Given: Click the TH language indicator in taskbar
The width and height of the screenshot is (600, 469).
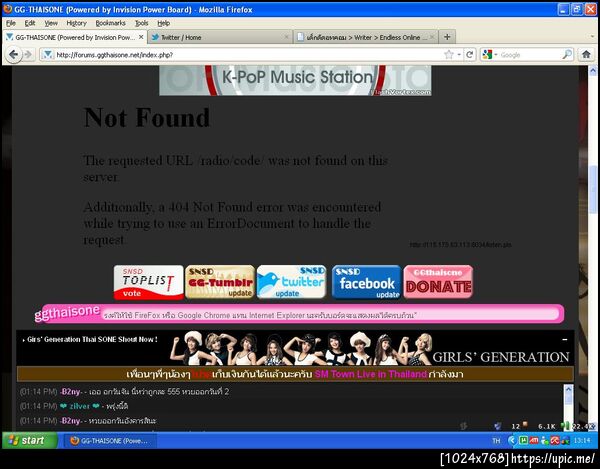Looking at the screenshot, I should [496, 441].
